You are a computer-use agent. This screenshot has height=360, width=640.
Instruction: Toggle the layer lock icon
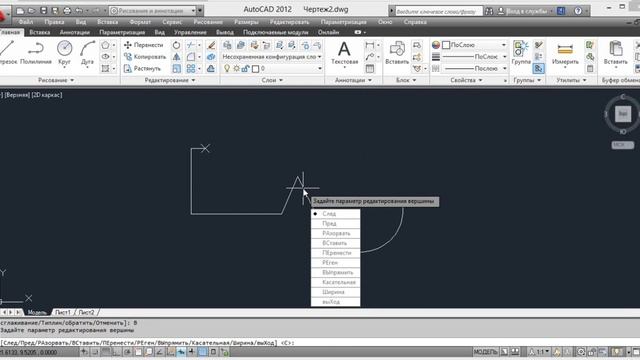[x=245, y=69]
